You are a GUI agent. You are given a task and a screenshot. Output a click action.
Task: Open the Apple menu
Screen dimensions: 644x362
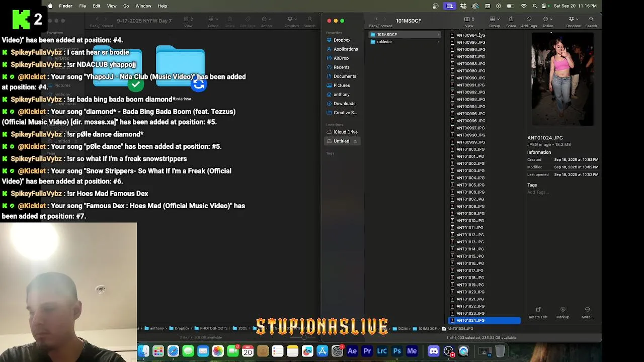click(x=50, y=6)
